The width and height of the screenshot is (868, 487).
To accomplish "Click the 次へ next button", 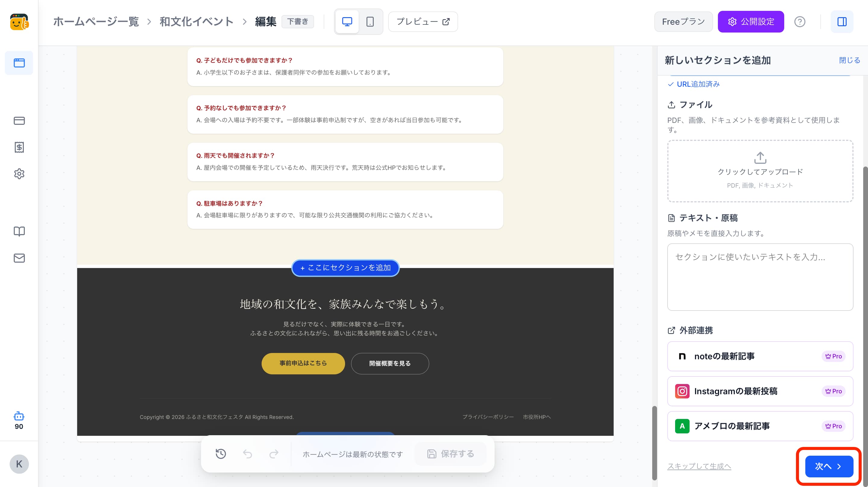I will click(829, 467).
